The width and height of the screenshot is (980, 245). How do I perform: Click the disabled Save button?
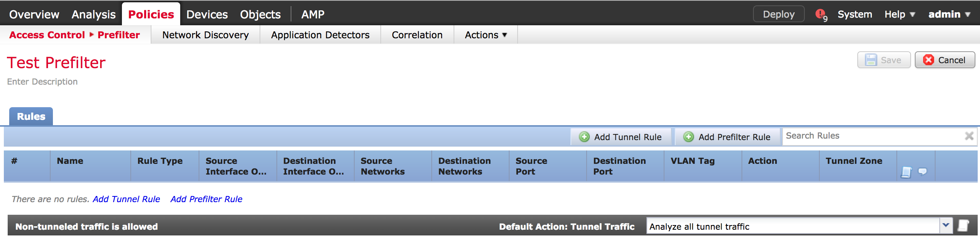click(884, 60)
